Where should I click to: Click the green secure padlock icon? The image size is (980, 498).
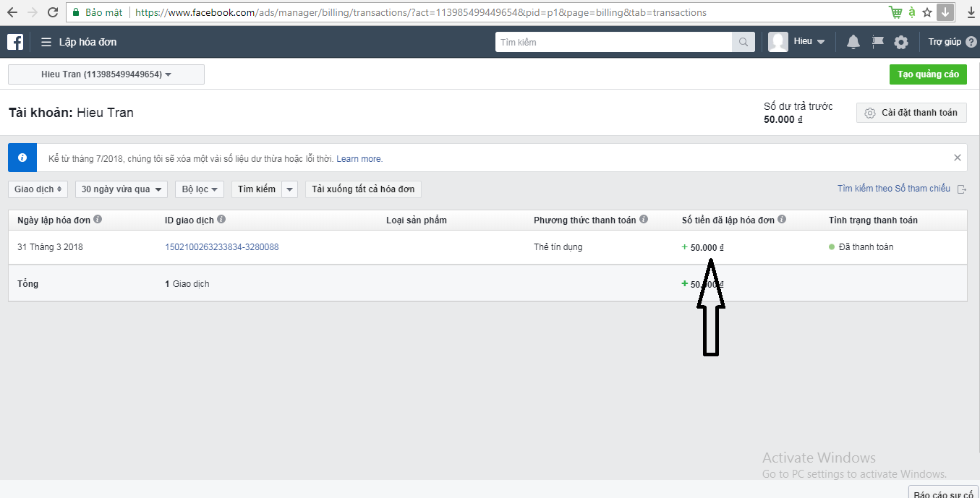[76, 12]
